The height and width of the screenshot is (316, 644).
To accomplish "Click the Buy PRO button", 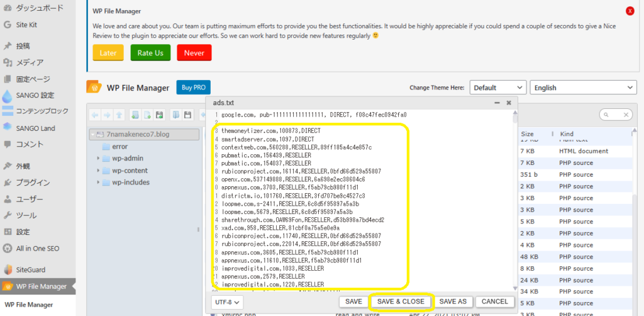I will point(194,87).
